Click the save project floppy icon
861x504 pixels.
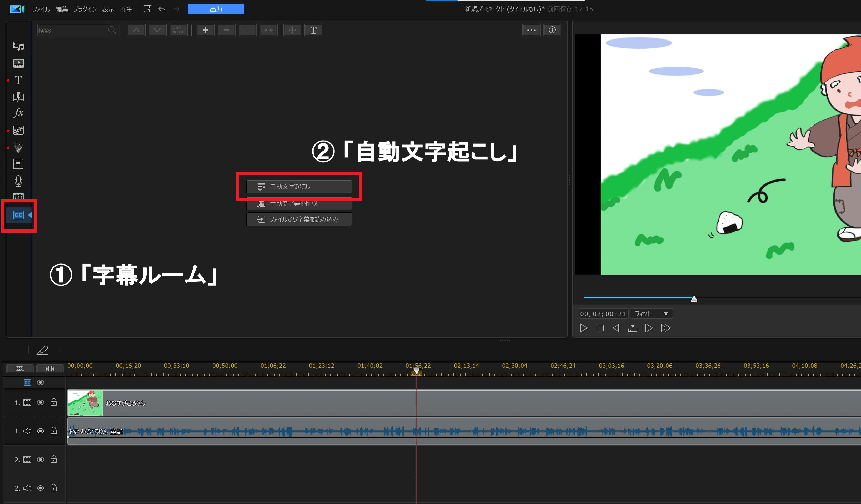click(x=147, y=9)
